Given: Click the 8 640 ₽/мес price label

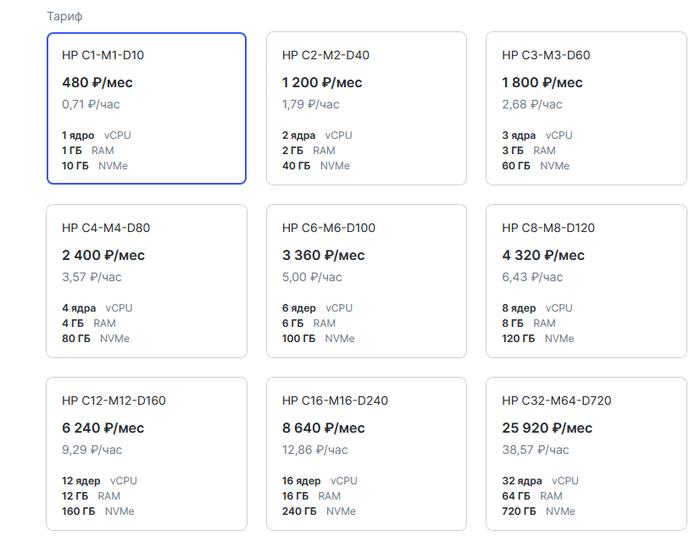Looking at the screenshot, I should pos(323,428).
